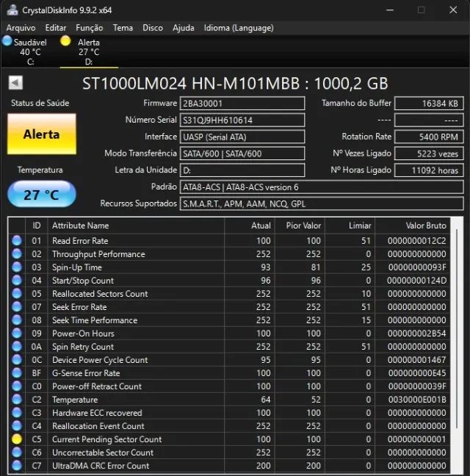Click the Letra da Unidade field D:
The image size is (470, 476).
pyautogui.click(x=242, y=170)
